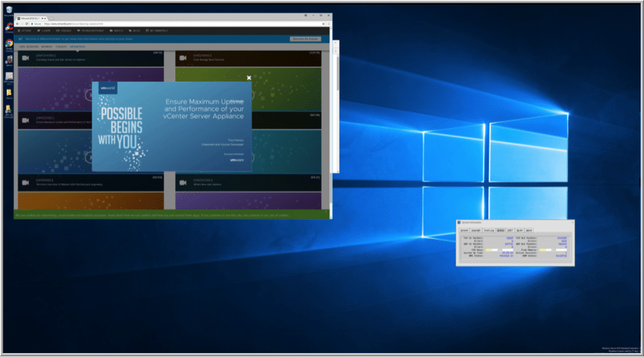Click camera icon of What's New session card
The height and width of the screenshot is (357, 644).
[x=183, y=183]
